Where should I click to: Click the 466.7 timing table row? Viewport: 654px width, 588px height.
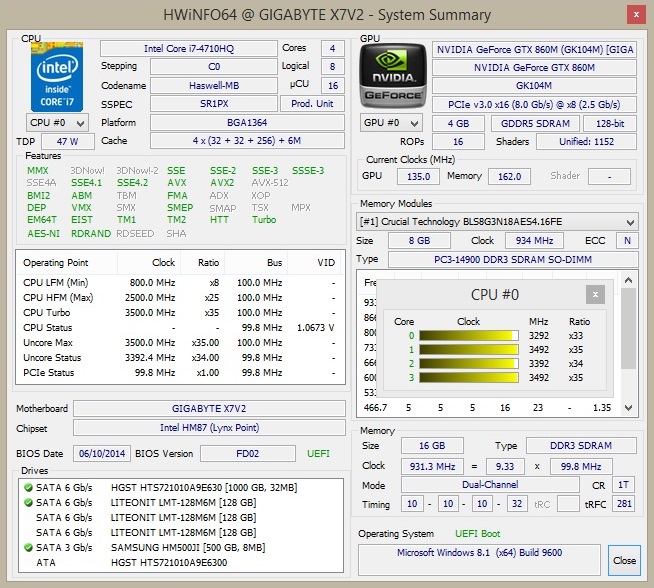(x=488, y=407)
